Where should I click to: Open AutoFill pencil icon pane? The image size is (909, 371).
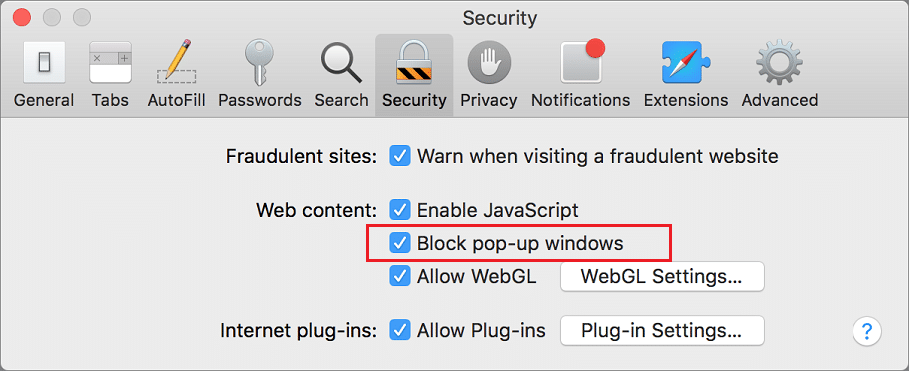click(176, 75)
